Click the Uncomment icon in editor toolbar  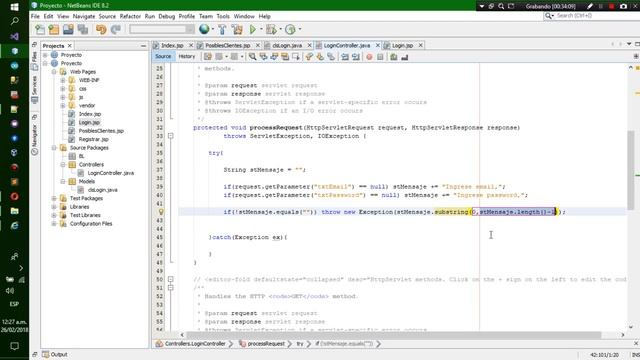[404, 57]
